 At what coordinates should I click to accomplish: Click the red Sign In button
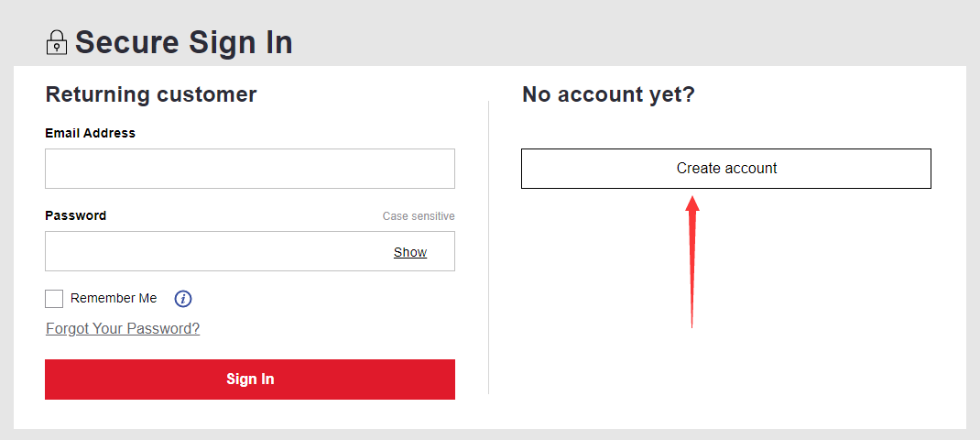(x=250, y=379)
